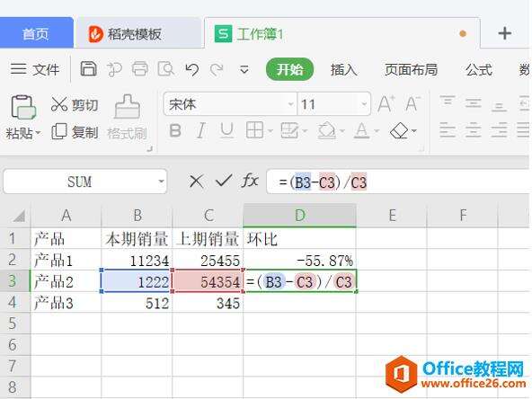Screen dimensions: 532x399
Task: Open the fx Insert Function dialog
Action: (x=250, y=181)
